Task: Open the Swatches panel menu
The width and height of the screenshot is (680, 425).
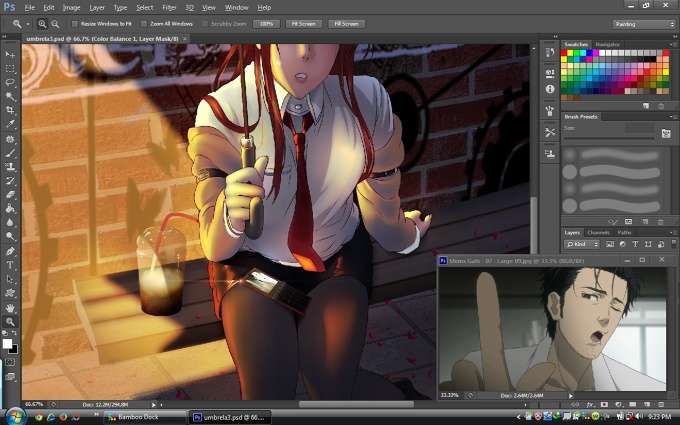Action: (673, 44)
